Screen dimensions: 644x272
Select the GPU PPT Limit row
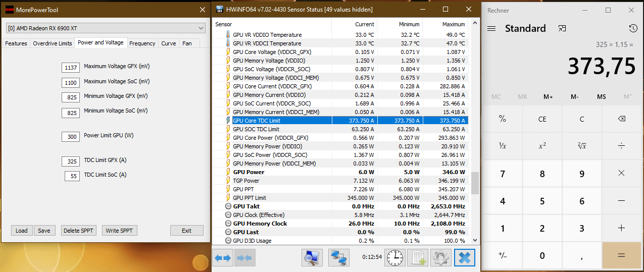[x=346, y=198]
